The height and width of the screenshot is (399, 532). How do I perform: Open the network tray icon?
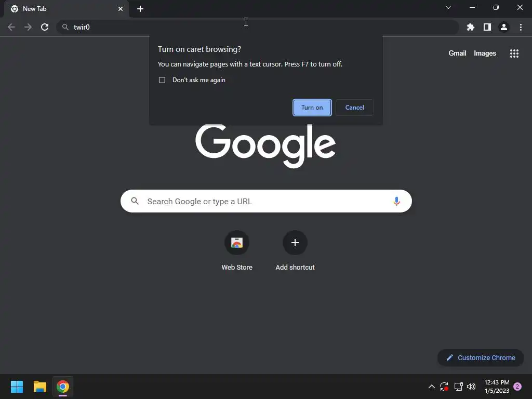coord(458,387)
